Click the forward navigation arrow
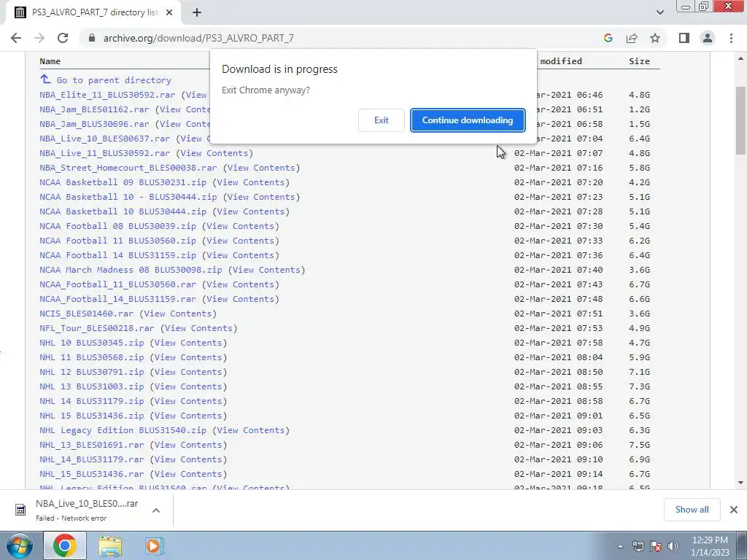747x560 pixels. (39, 38)
